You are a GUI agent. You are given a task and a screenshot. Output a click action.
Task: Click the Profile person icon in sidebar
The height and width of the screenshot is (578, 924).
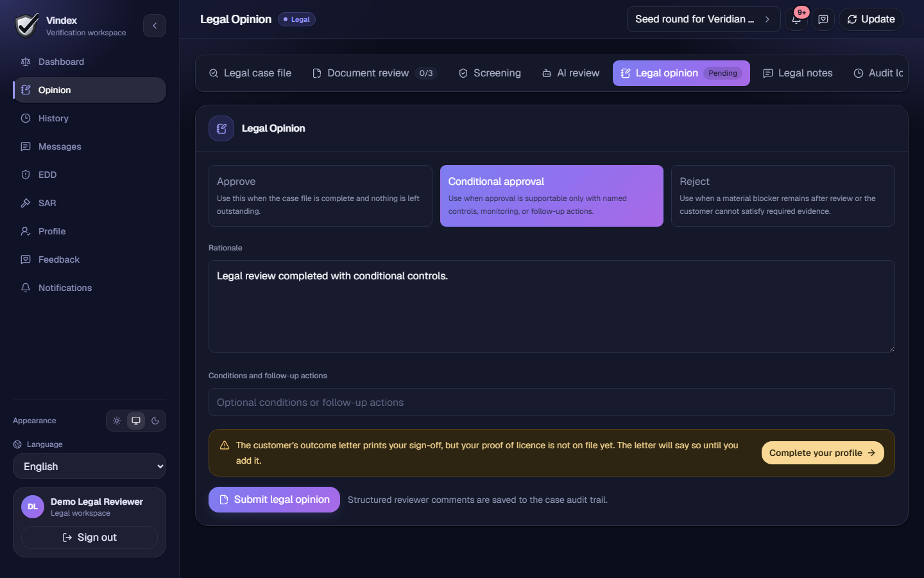point(26,231)
